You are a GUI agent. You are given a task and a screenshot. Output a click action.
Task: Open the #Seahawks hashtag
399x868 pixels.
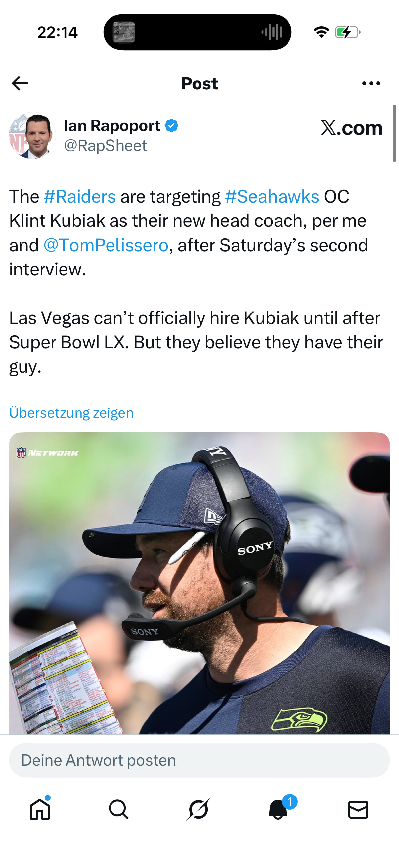coord(272,196)
